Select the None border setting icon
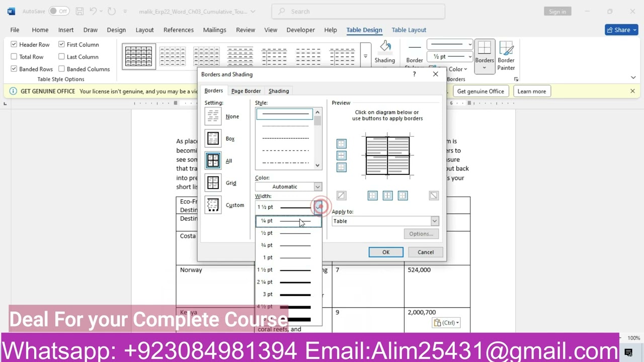The image size is (644, 362). 213,116
